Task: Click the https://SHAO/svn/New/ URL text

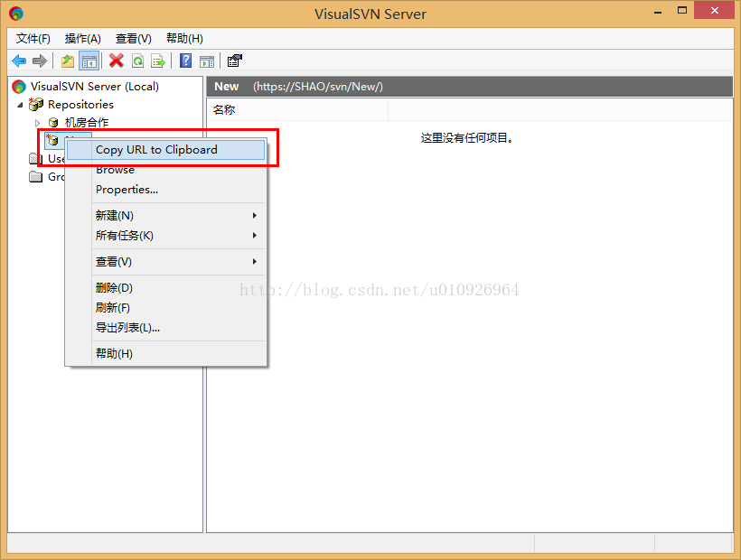Action: (x=318, y=87)
